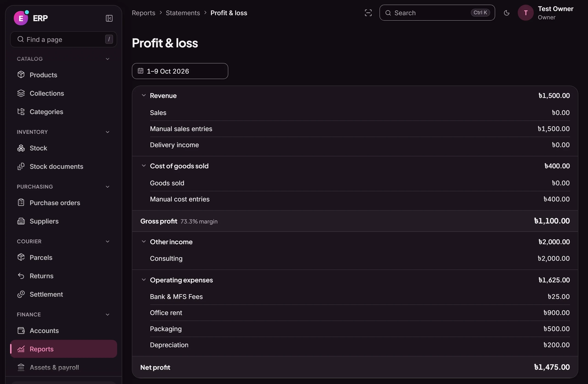This screenshot has width=588, height=384.
Task: Collapse the Cost of goods sold chevron
Action: tap(144, 166)
